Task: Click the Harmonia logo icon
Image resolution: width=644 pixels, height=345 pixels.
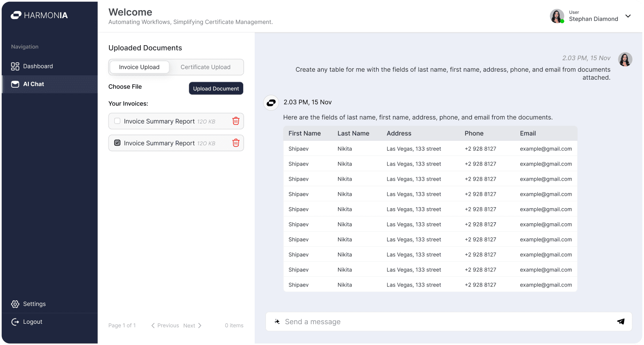Action: (16, 16)
